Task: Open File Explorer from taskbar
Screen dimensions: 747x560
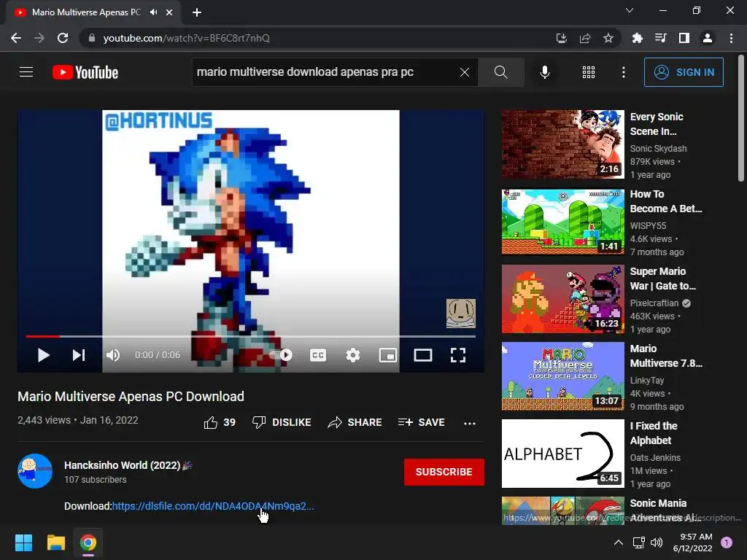Action: [x=55, y=542]
